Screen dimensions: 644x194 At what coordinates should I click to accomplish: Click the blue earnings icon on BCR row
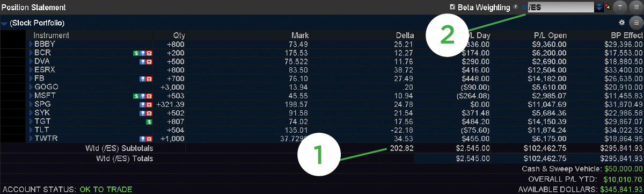tap(142, 53)
